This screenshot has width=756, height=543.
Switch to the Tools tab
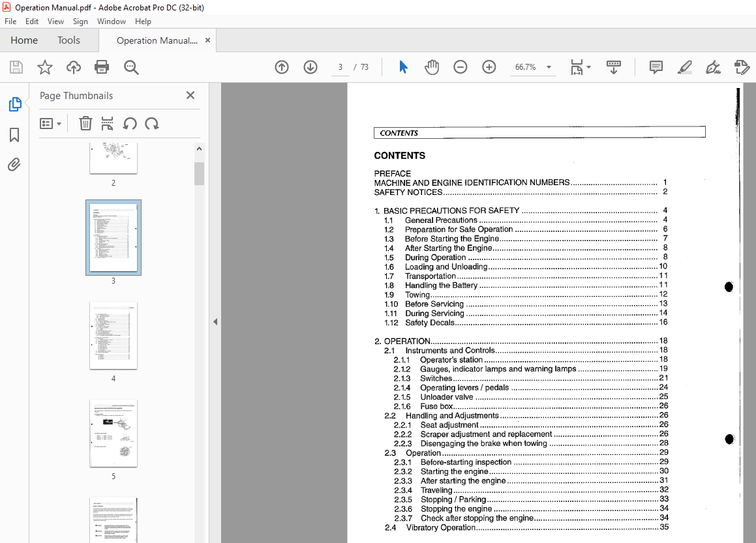coord(68,40)
